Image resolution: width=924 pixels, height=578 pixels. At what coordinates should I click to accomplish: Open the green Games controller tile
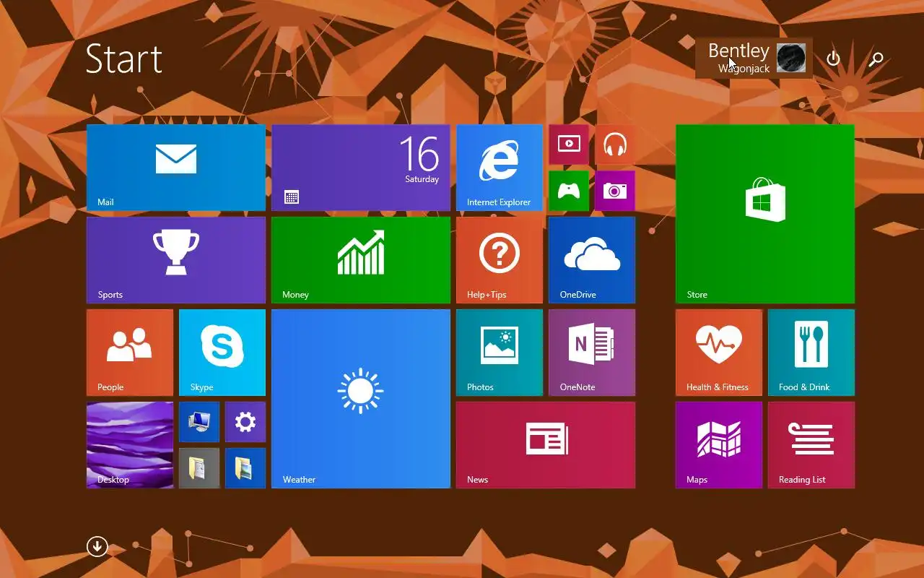tap(569, 191)
